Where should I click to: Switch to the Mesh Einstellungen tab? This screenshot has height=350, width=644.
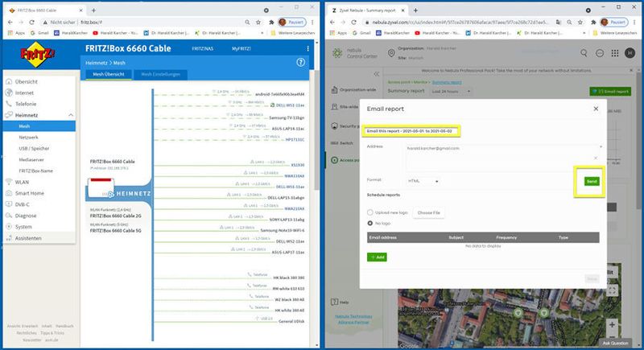tap(160, 74)
